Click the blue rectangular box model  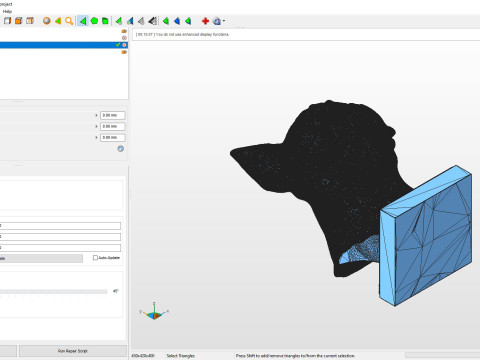426,236
